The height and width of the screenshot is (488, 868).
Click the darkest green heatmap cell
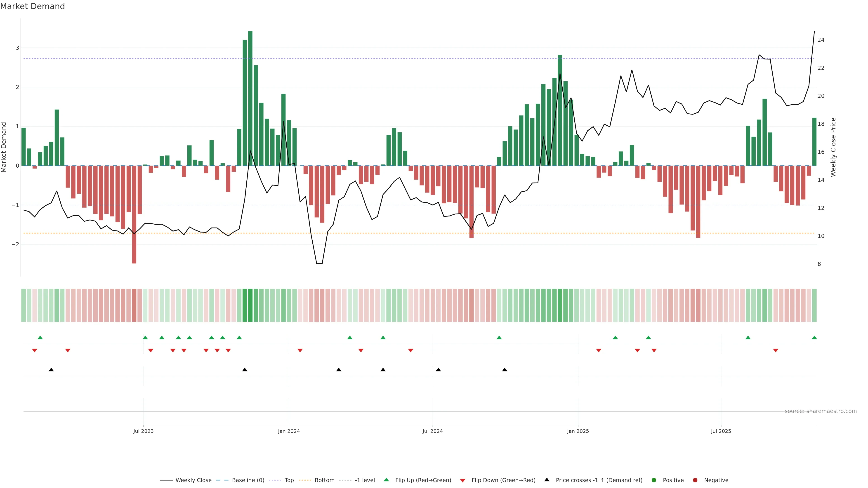[x=250, y=305]
